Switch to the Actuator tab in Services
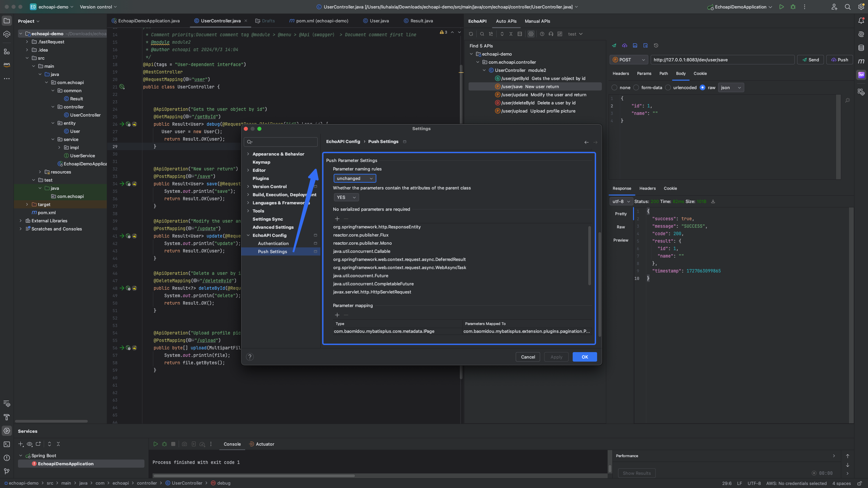This screenshot has width=868, height=488. [x=261, y=444]
